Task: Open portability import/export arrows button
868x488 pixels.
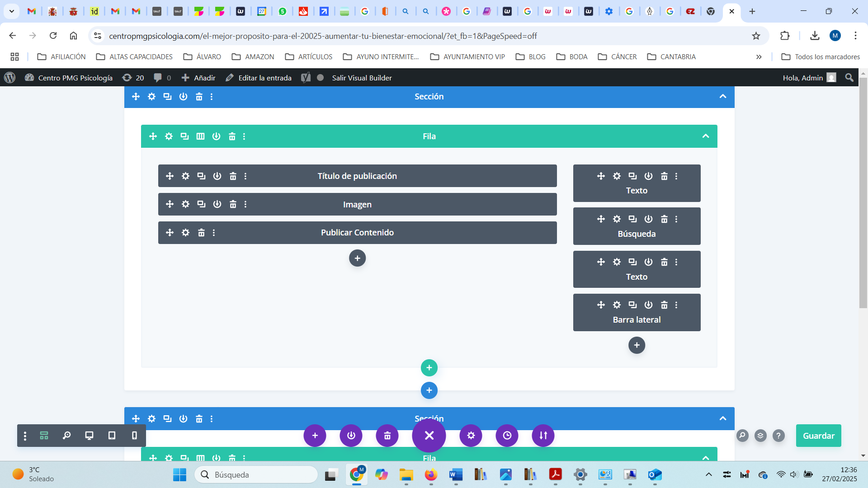Action: coord(543,436)
